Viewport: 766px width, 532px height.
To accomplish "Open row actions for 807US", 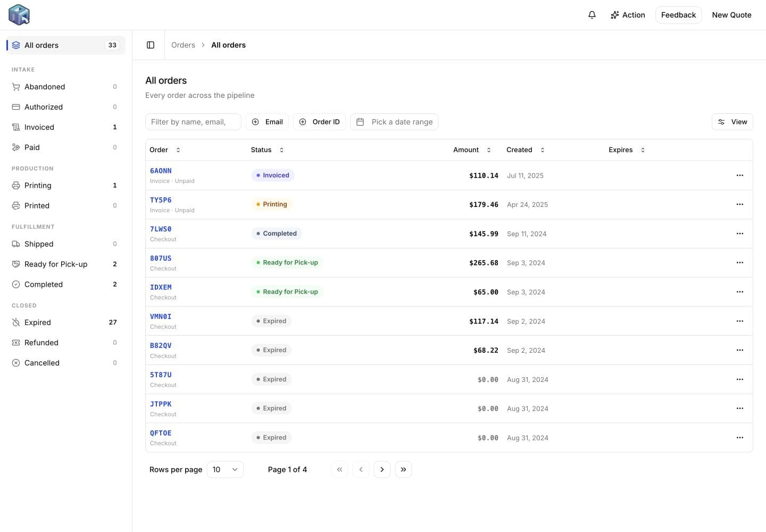I will (740, 263).
